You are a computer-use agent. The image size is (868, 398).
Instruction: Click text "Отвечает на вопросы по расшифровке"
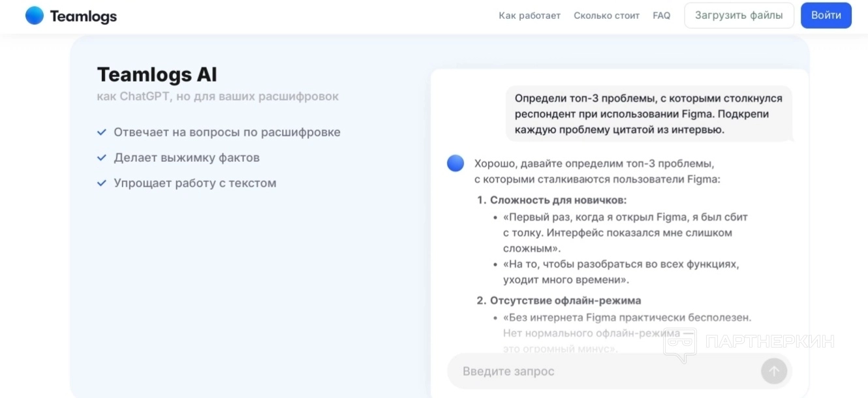click(227, 132)
